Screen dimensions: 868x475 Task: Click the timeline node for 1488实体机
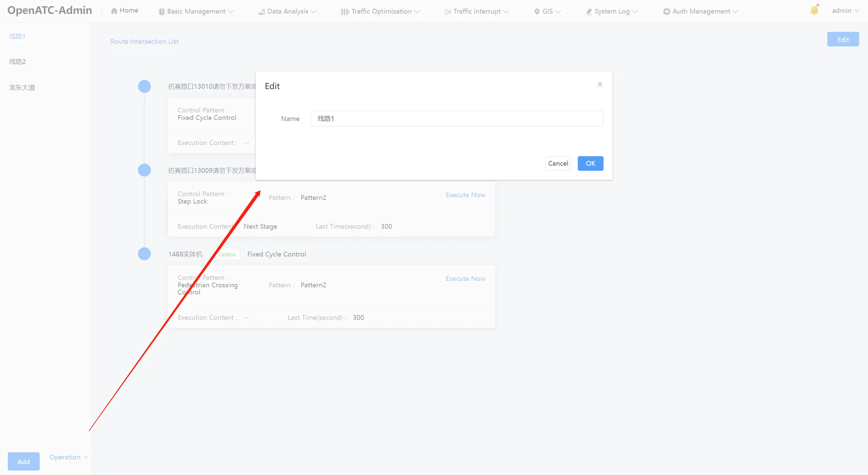(144, 254)
